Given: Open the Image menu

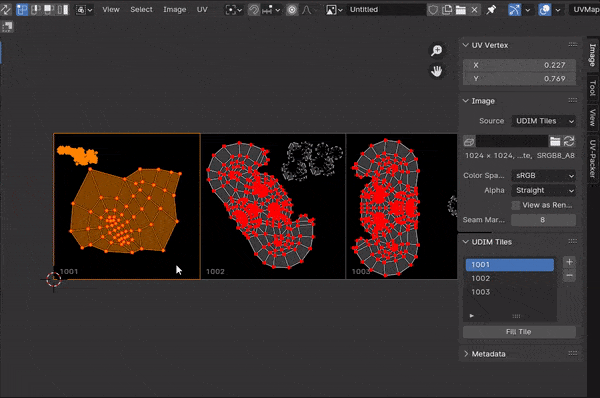Looking at the screenshot, I should click(x=174, y=10).
